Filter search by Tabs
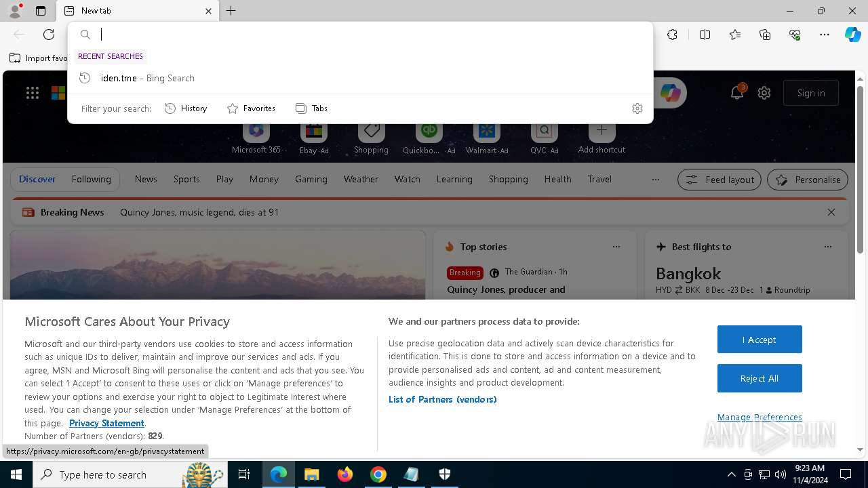The image size is (868, 488). [311, 108]
